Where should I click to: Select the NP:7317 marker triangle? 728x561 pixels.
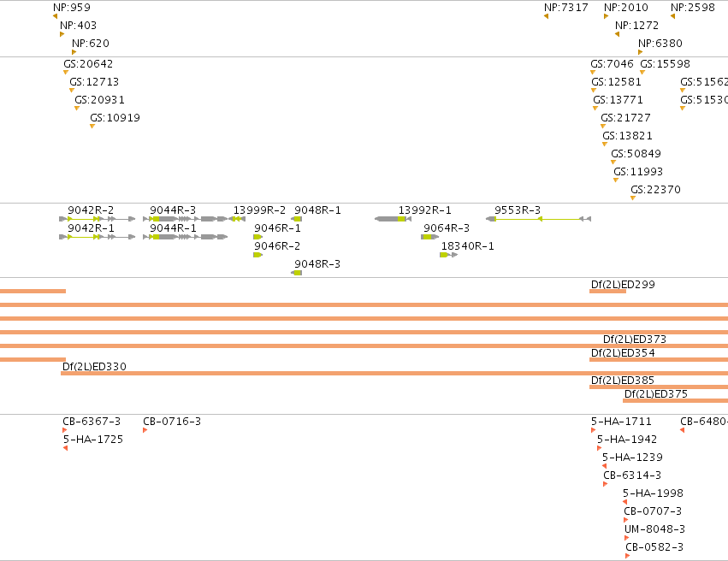pyautogui.click(x=546, y=16)
